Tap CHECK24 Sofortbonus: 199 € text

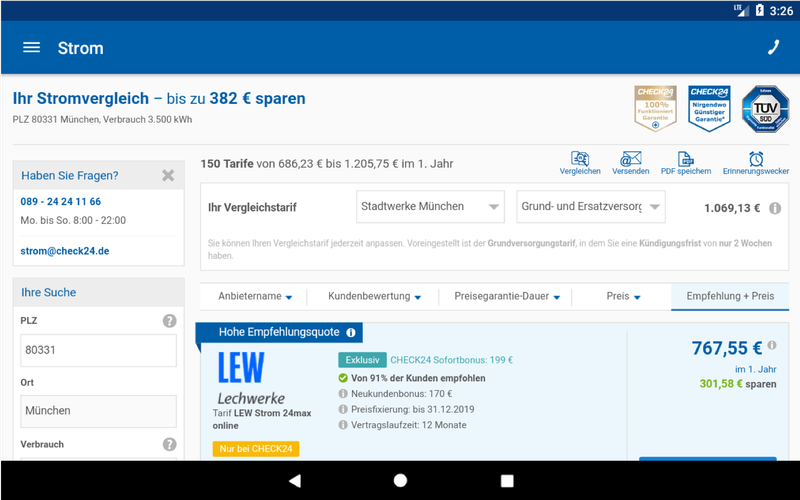(452, 360)
